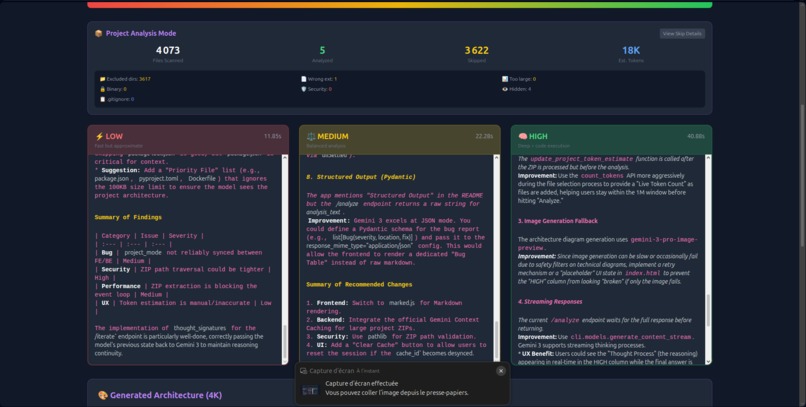Click the HIGH panel title
Viewport: 806px width, 407px height.
pyautogui.click(x=538, y=136)
